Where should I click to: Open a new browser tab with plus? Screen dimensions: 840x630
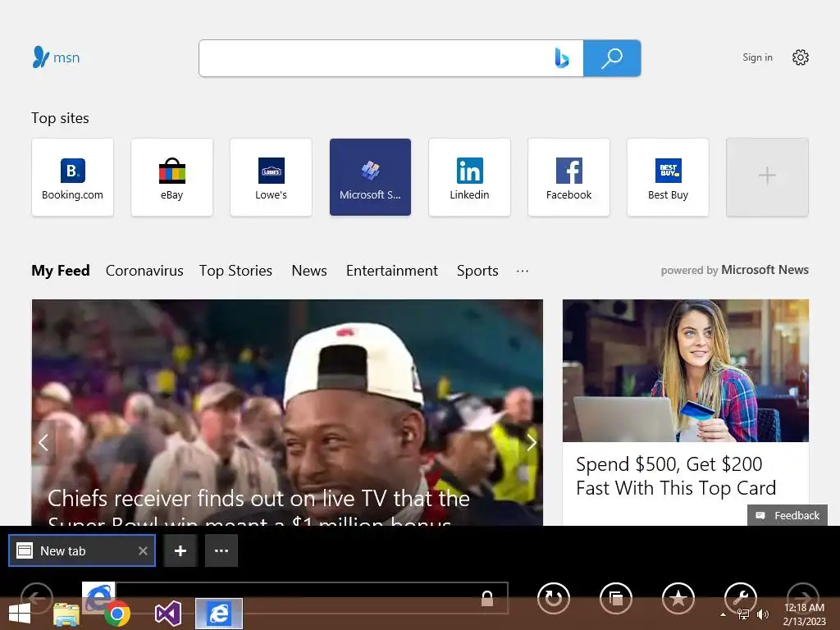click(x=180, y=550)
